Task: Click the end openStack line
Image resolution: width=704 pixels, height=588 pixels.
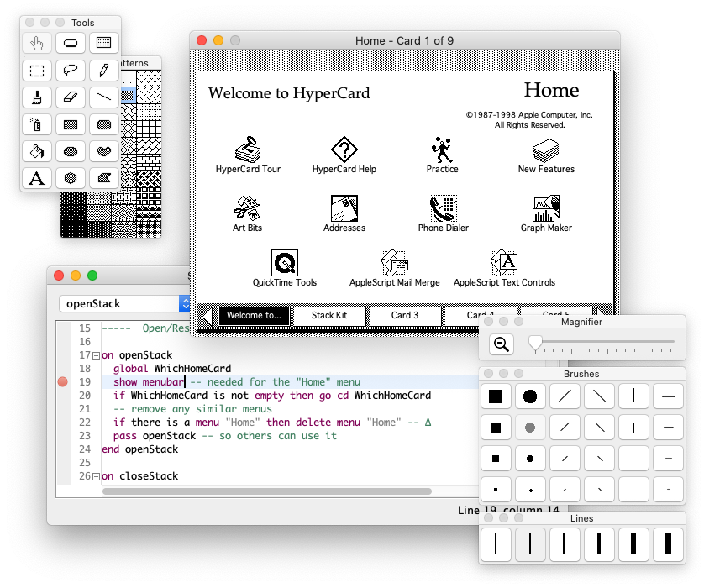Action: click(140, 449)
